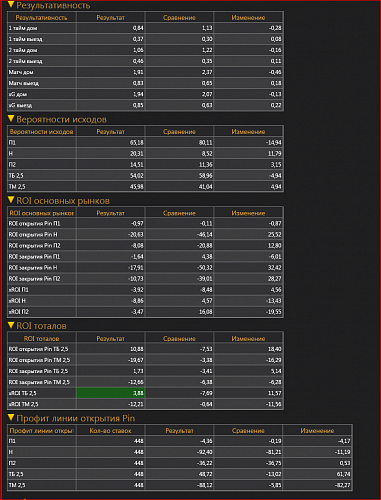The image size is (381, 500).
Task: Collapse the ROI тоталов section
Action: click(11, 325)
